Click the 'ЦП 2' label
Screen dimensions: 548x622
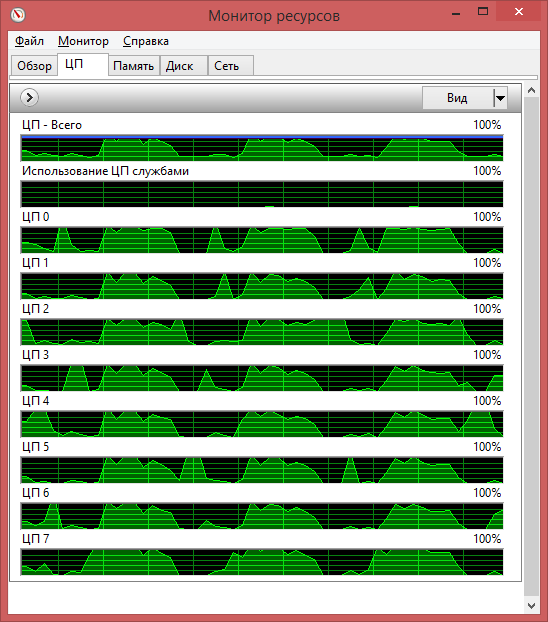(x=35, y=309)
